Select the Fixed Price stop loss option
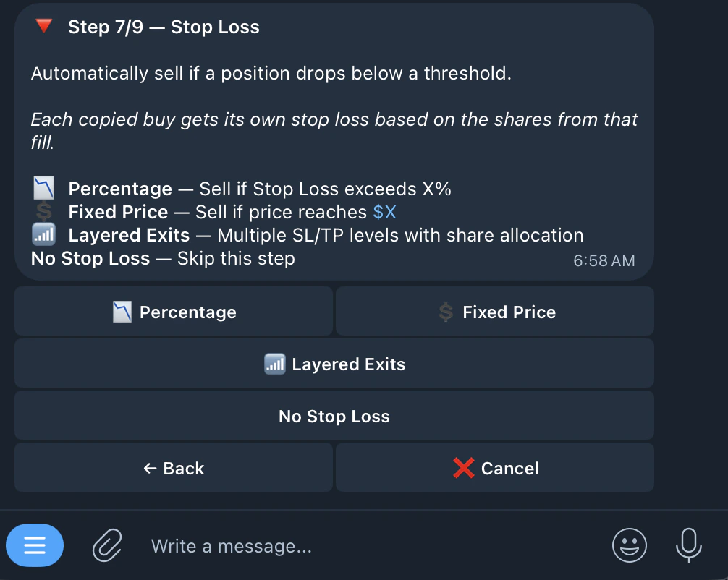Image resolution: width=728 pixels, height=580 pixels. 494,312
